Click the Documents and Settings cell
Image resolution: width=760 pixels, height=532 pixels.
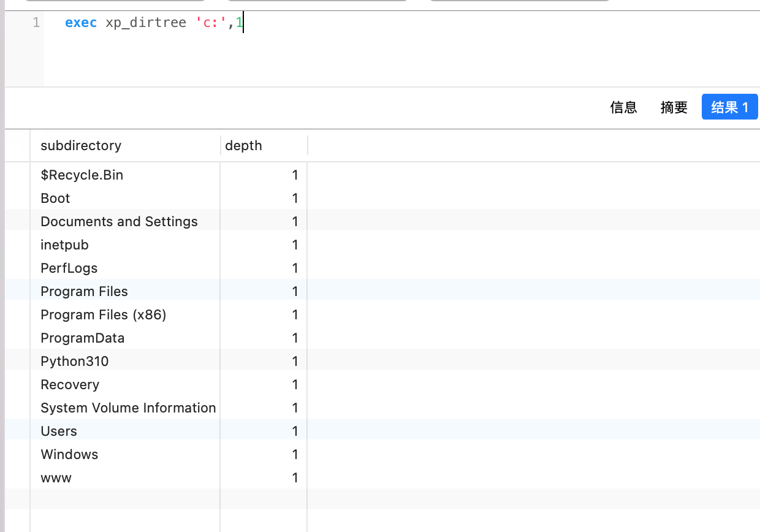pyautogui.click(x=119, y=222)
